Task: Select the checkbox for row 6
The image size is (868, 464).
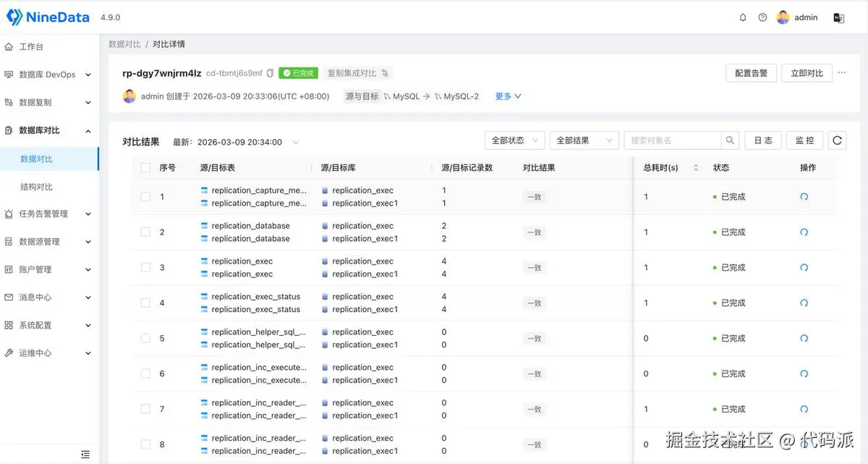Action: coord(145,374)
